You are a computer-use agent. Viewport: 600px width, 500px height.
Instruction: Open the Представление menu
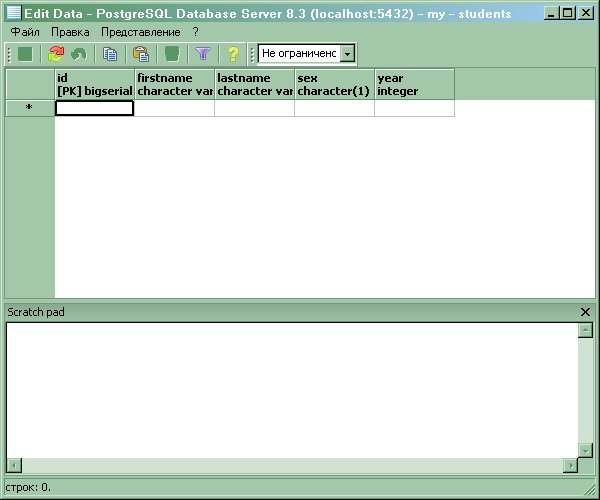click(x=140, y=32)
